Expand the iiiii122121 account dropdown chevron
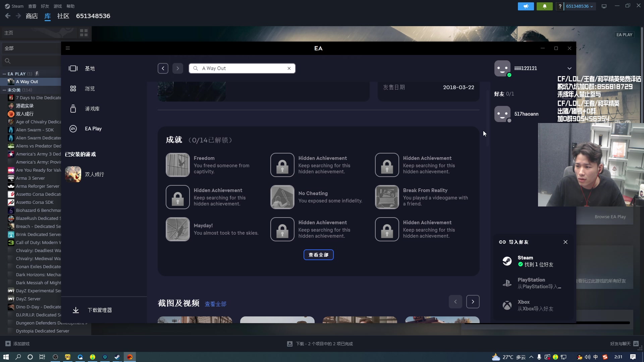The image size is (644, 362). tap(569, 68)
